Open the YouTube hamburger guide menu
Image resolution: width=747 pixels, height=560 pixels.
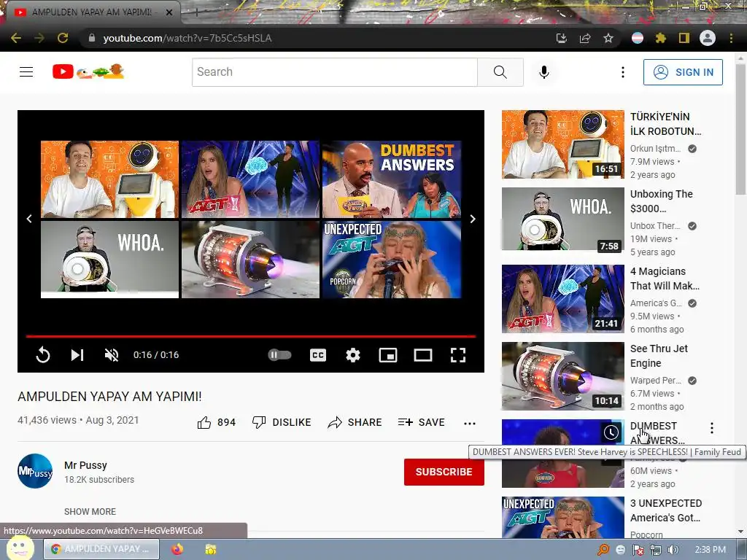26,72
